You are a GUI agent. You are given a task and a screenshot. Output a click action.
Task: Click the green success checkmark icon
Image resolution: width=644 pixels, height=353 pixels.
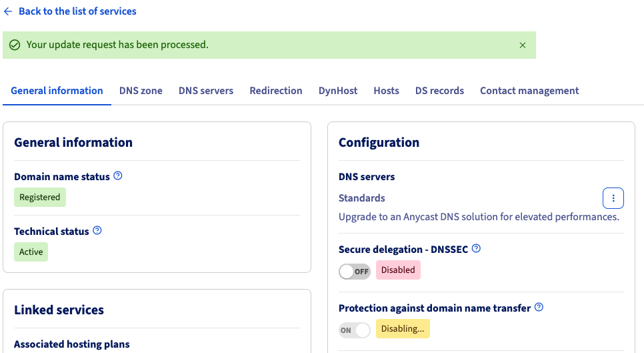click(15, 45)
